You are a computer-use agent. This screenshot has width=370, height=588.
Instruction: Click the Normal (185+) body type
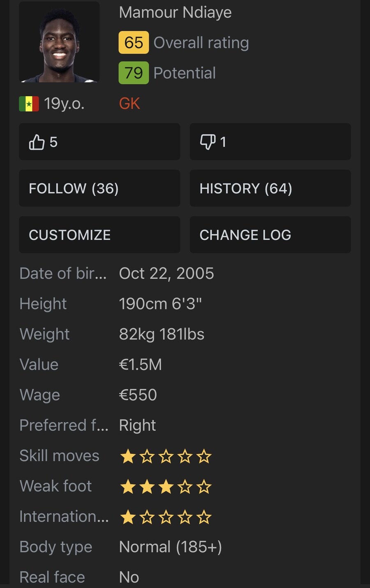(170, 547)
